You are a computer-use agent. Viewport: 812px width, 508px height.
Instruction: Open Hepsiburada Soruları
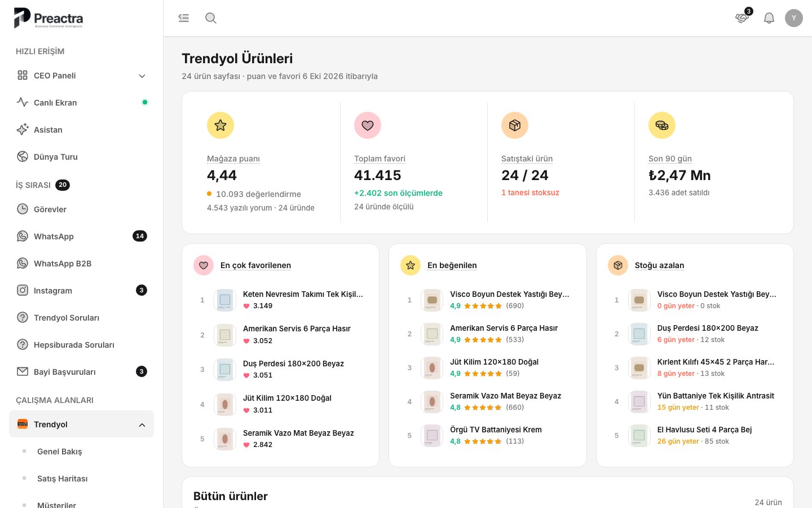[81, 345]
